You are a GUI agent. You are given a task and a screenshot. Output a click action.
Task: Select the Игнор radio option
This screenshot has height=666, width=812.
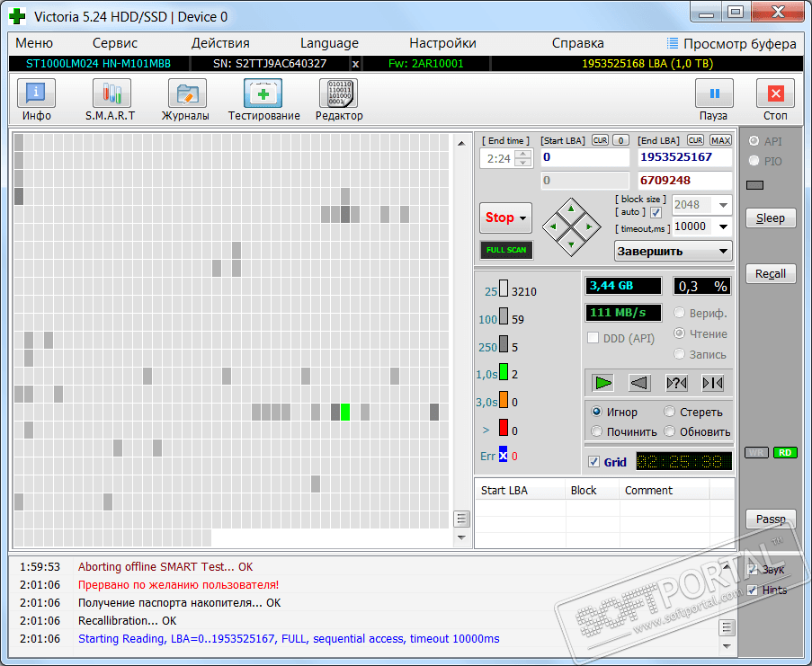(x=596, y=412)
